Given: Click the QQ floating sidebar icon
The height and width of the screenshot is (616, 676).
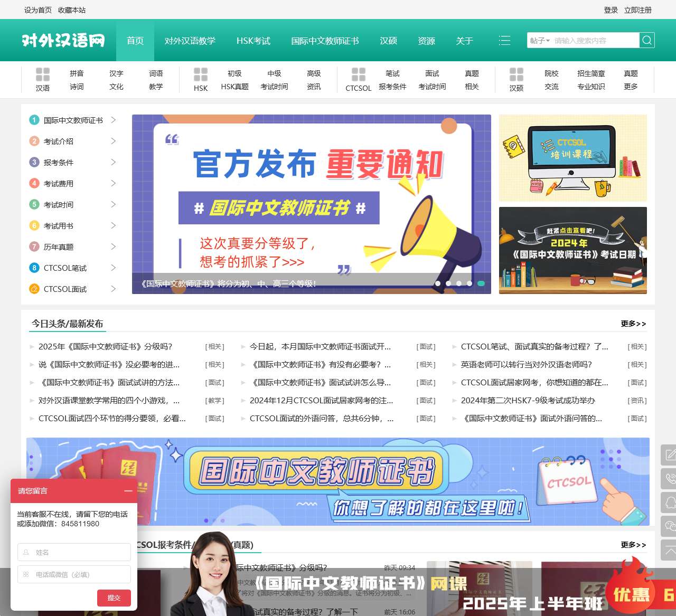Looking at the screenshot, I should (x=670, y=503).
